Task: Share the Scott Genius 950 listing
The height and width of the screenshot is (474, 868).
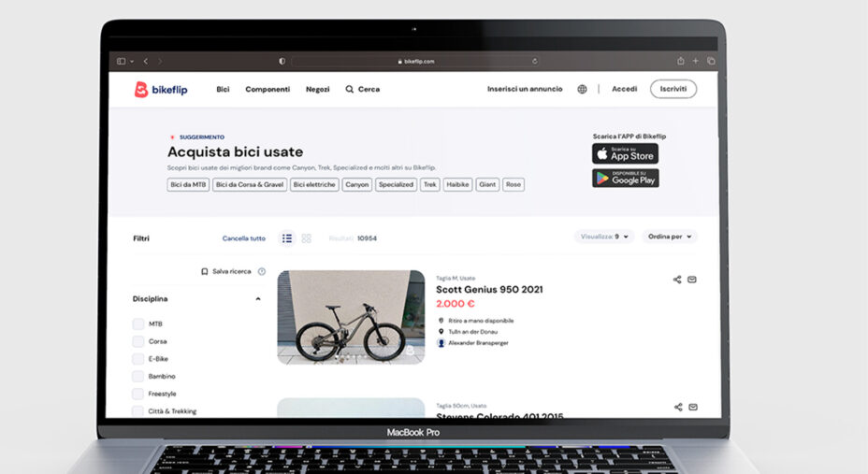Action: pyautogui.click(x=677, y=280)
